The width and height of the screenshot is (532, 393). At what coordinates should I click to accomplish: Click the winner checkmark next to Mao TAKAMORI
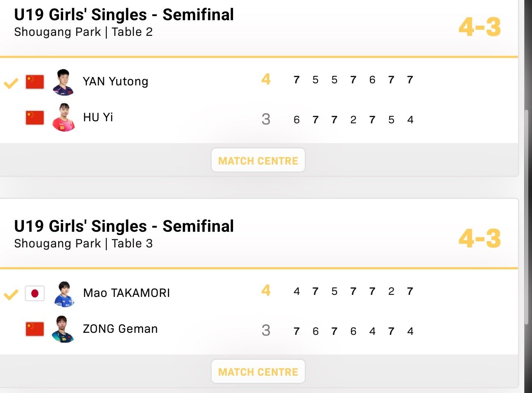tap(11, 294)
